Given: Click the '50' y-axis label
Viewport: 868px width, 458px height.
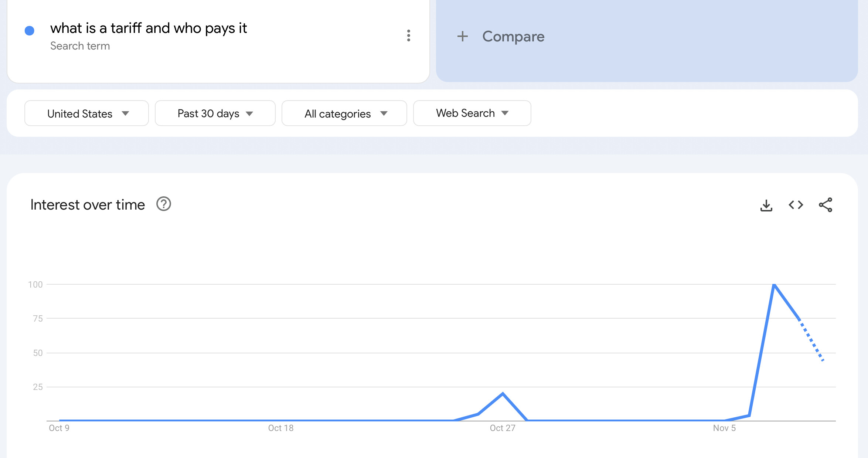Looking at the screenshot, I should point(38,353).
